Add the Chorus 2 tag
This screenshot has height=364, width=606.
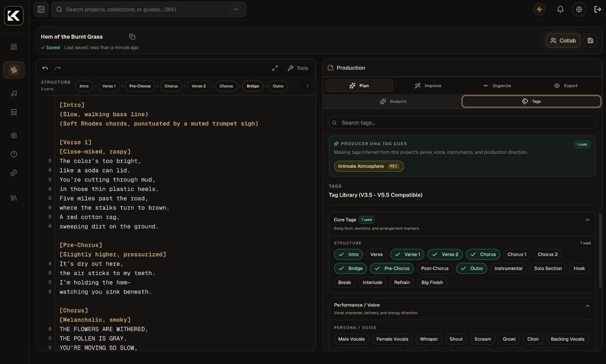click(548, 255)
